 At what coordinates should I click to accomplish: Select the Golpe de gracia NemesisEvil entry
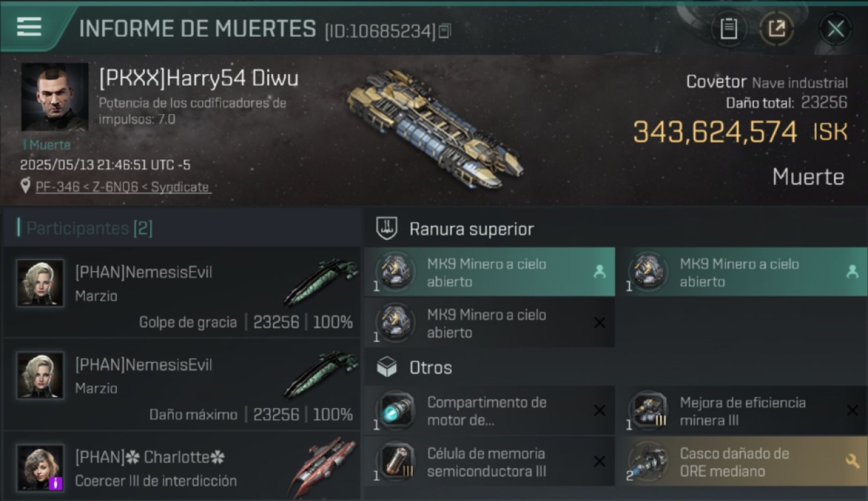click(181, 293)
